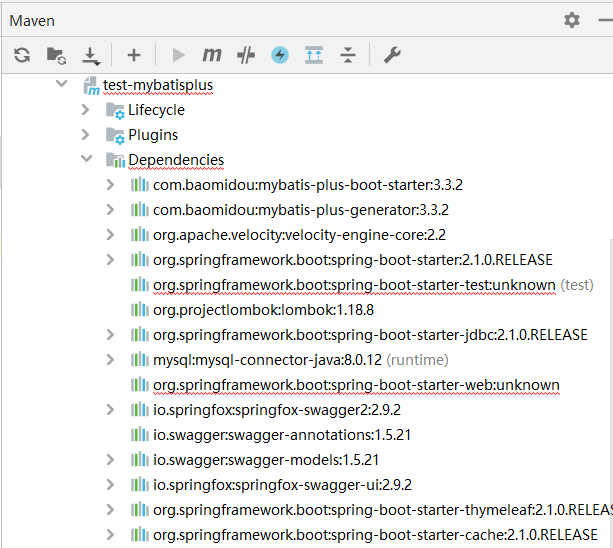Screen dimensions: 613x548
Task: Collapse the test-mybatisplus project node
Action: pos(61,83)
